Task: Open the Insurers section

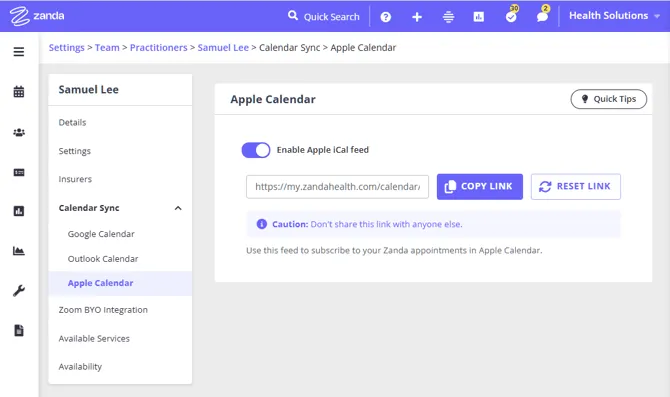Action: point(75,179)
